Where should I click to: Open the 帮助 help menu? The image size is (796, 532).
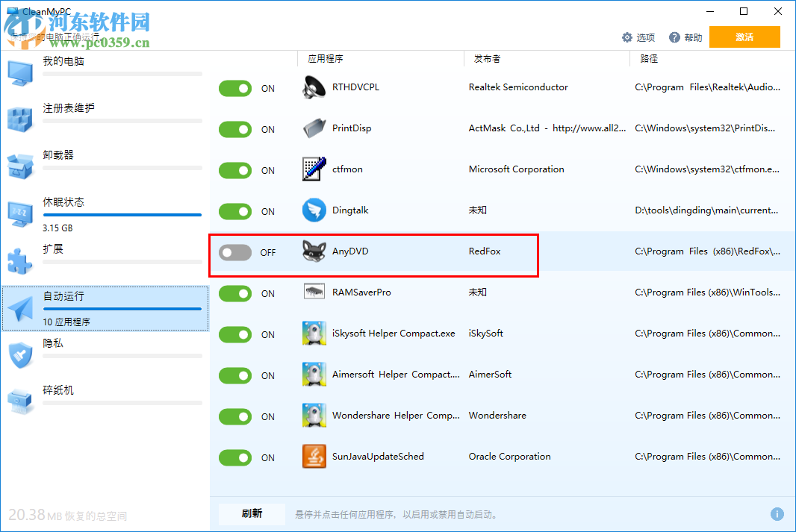[685, 37]
